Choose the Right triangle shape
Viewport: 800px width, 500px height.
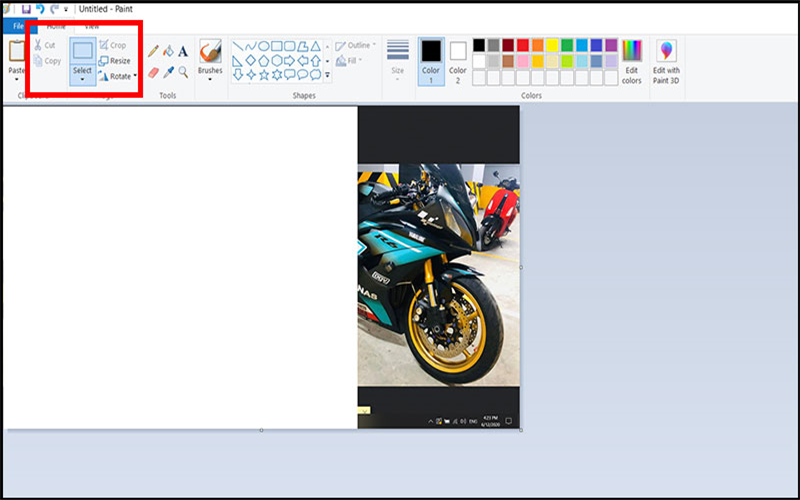(x=237, y=61)
